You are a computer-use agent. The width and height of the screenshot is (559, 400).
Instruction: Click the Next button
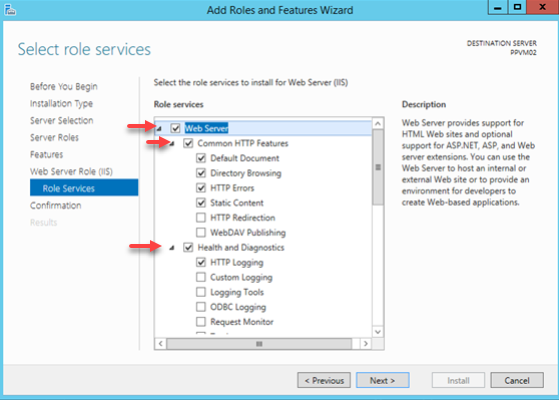tap(383, 380)
